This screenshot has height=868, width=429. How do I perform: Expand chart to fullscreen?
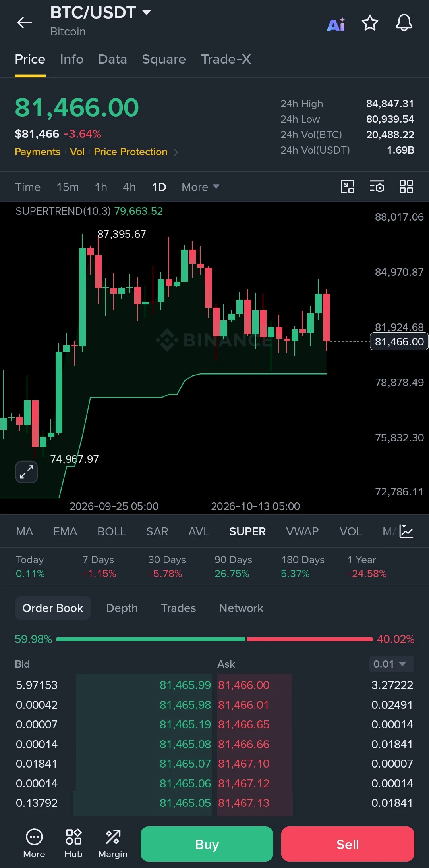tap(27, 472)
